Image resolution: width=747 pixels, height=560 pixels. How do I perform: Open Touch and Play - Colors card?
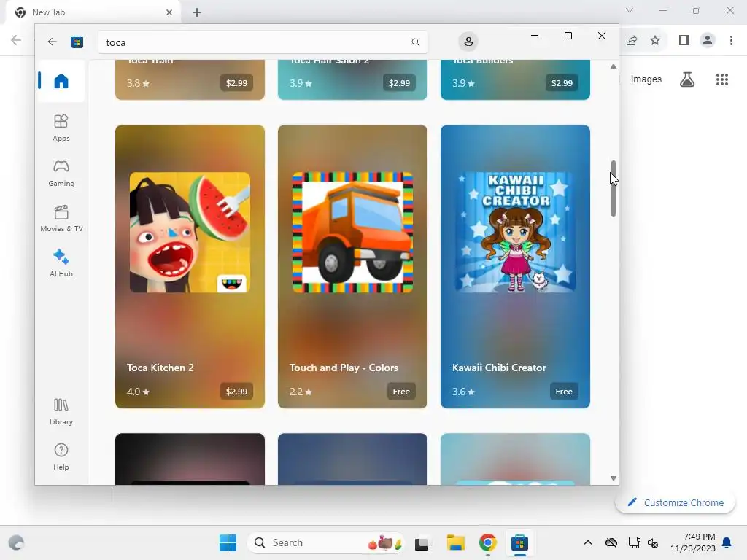pyautogui.click(x=352, y=266)
